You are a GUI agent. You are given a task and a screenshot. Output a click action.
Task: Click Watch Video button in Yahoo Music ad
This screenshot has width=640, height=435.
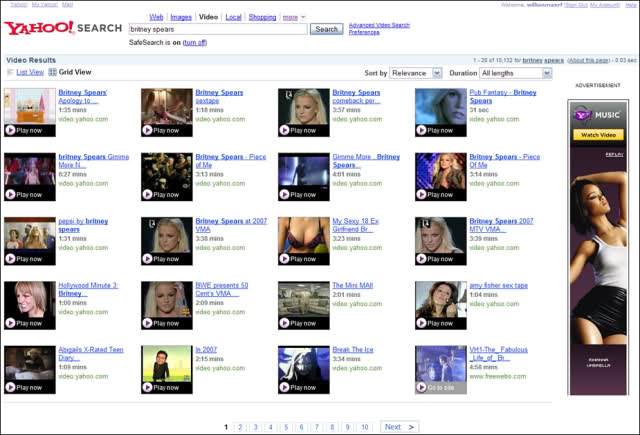[x=598, y=135]
